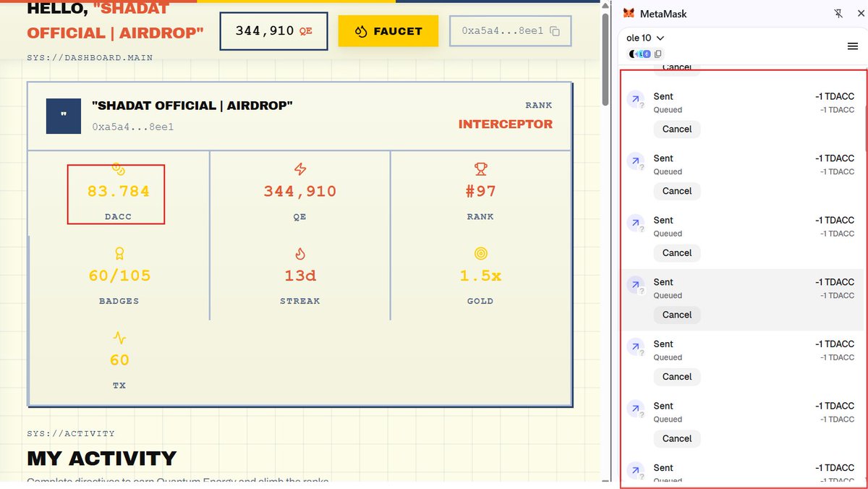Copy the MetaMask account address
The image size is (868, 489).
658,54
